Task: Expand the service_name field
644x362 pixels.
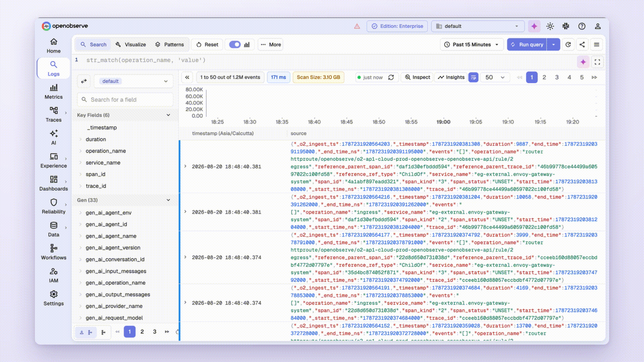Action: [x=80, y=163]
